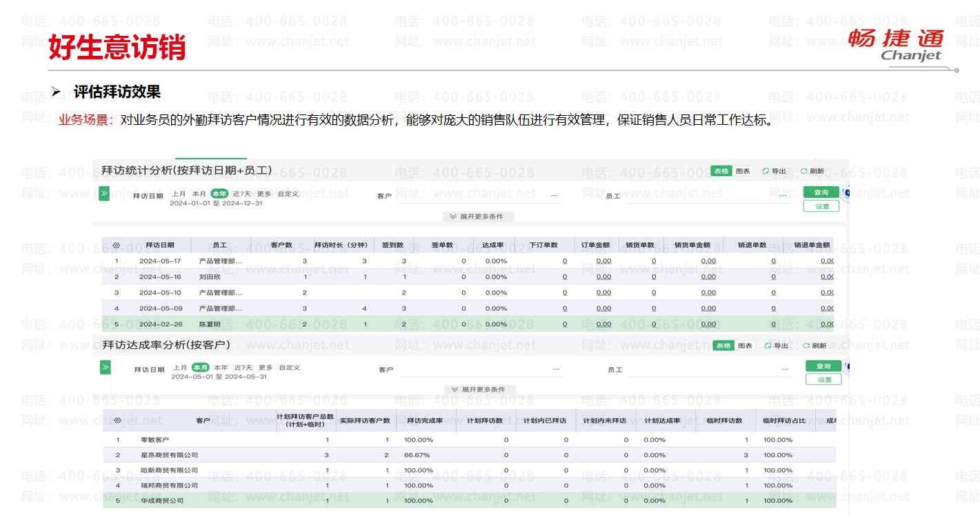This screenshot has height=531, width=980.
Task: Expand 展开更多条件 in the top report
Action: click(x=477, y=217)
